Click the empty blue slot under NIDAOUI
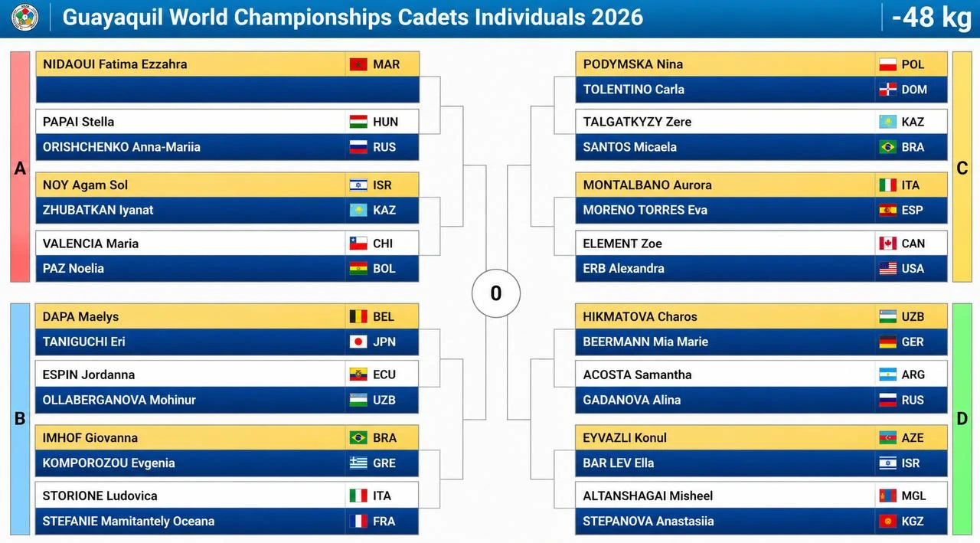 pyautogui.click(x=227, y=90)
